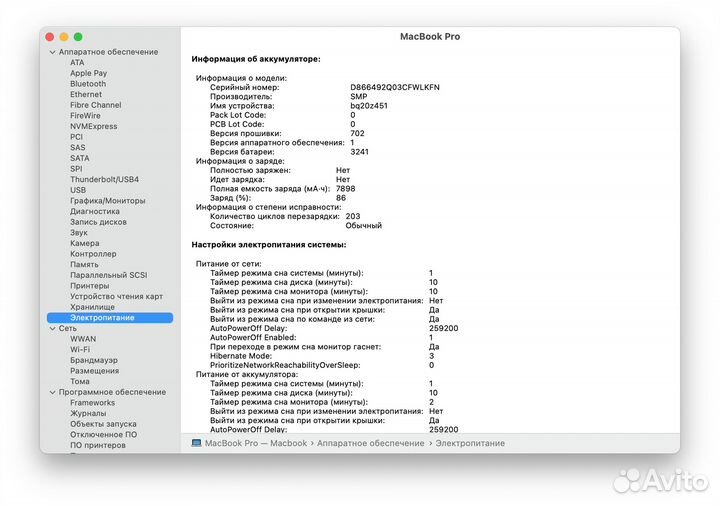Image resolution: width=720 pixels, height=506 pixels.
Task: Click the cycle count value 203
Action: pyautogui.click(x=353, y=216)
